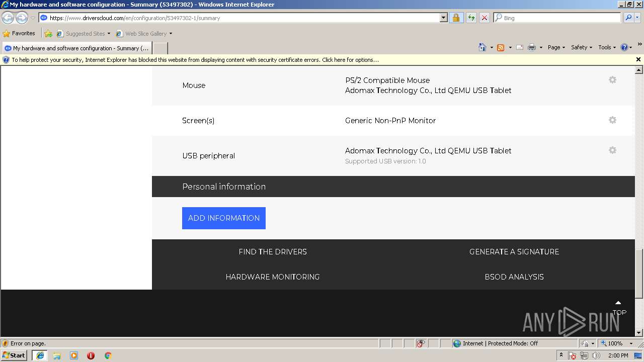
Task: Click the scrollbar up arrow
Action: [x=639, y=70]
